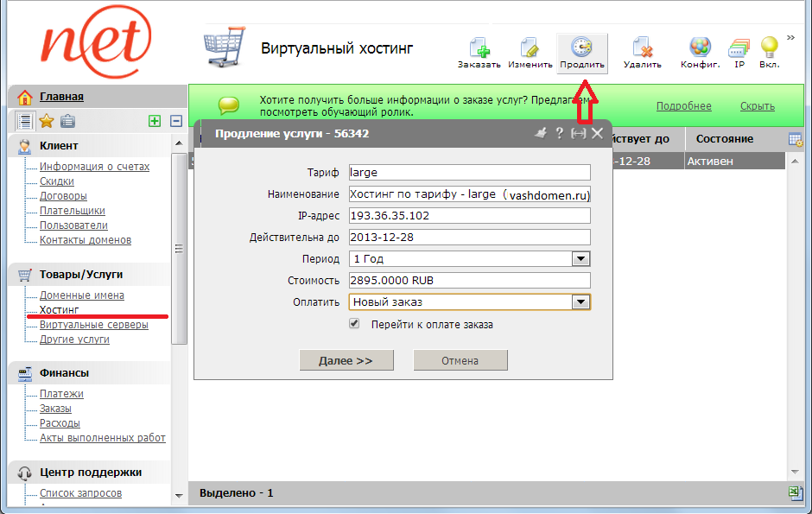This screenshot has width=812, height=514.
Task: Open the Период dropdown
Action: [x=580, y=258]
